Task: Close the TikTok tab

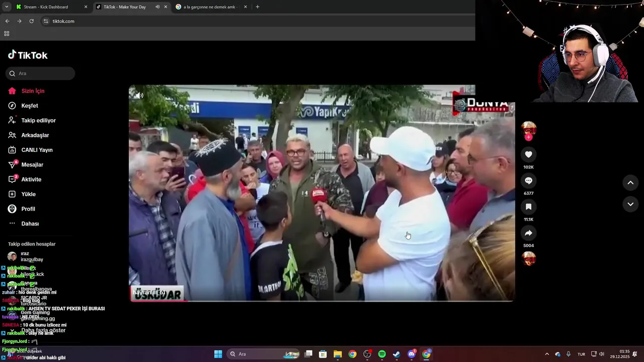Action: point(166,7)
